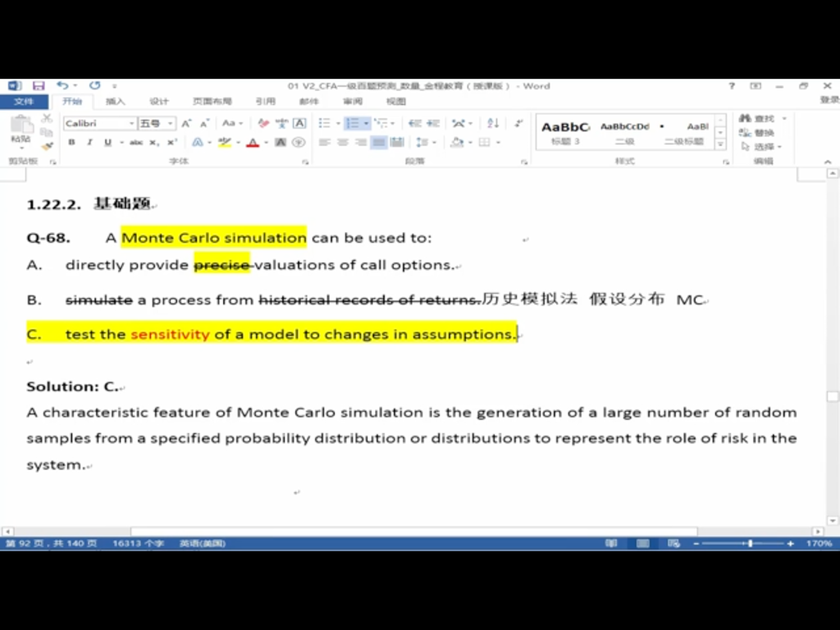The image size is (840, 630).
Task: Toggle bold formatting
Action: [72, 143]
